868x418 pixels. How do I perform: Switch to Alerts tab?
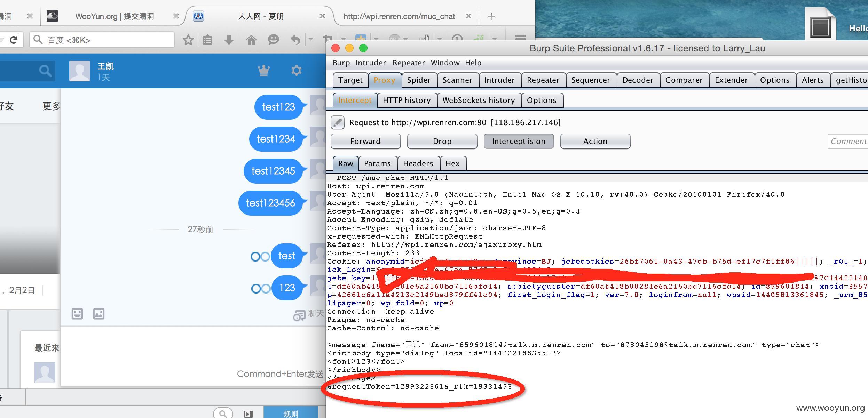[813, 80]
